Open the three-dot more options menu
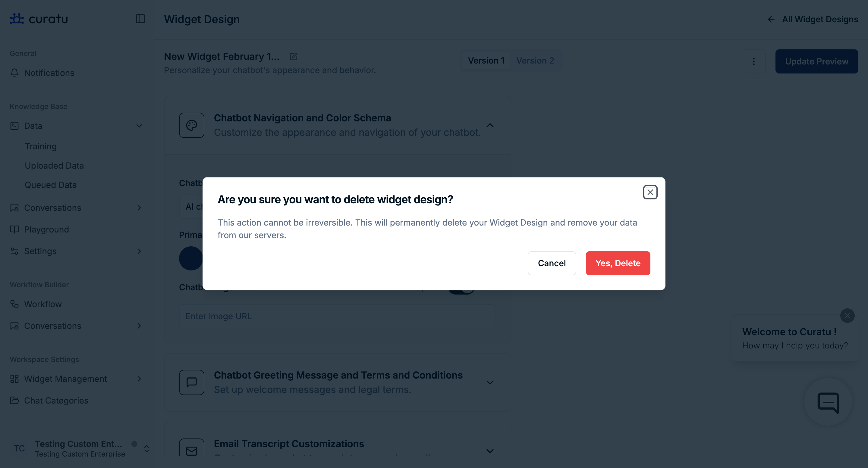The height and width of the screenshot is (468, 868). click(x=753, y=61)
